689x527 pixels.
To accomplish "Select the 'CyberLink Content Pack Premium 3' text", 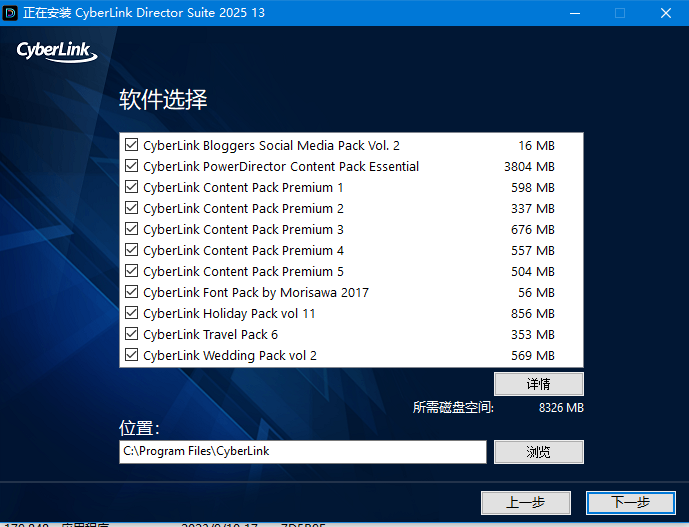I will [x=243, y=229].
